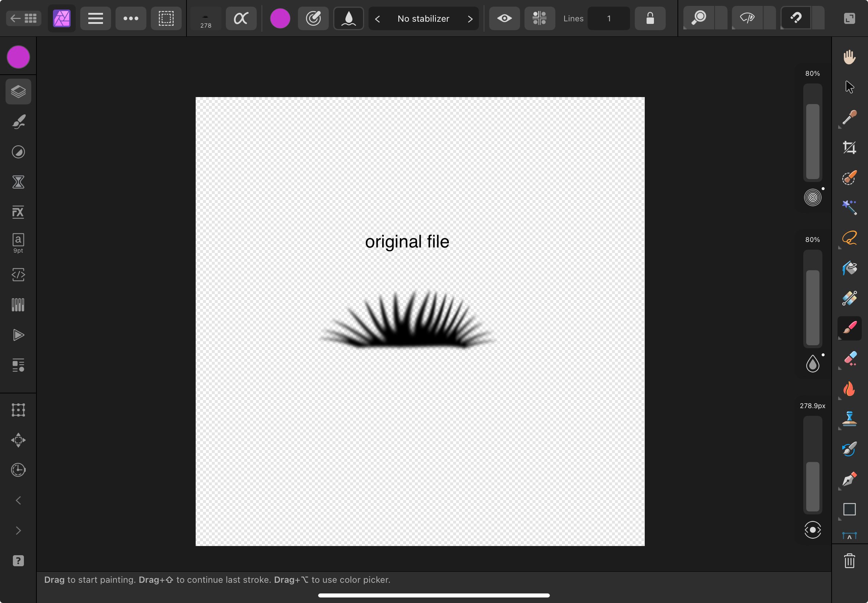Select the Gradient tool
868x603 pixels.
(850, 298)
